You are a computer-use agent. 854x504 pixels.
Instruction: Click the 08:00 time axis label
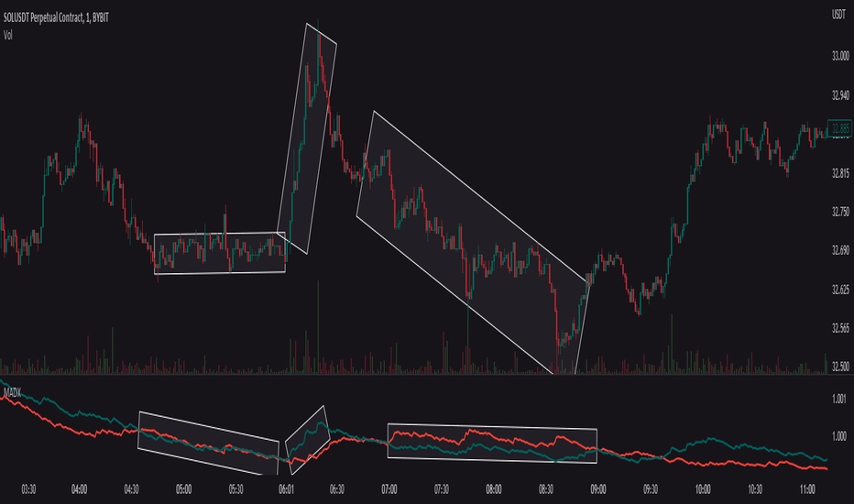pyautogui.click(x=494, y=489)
